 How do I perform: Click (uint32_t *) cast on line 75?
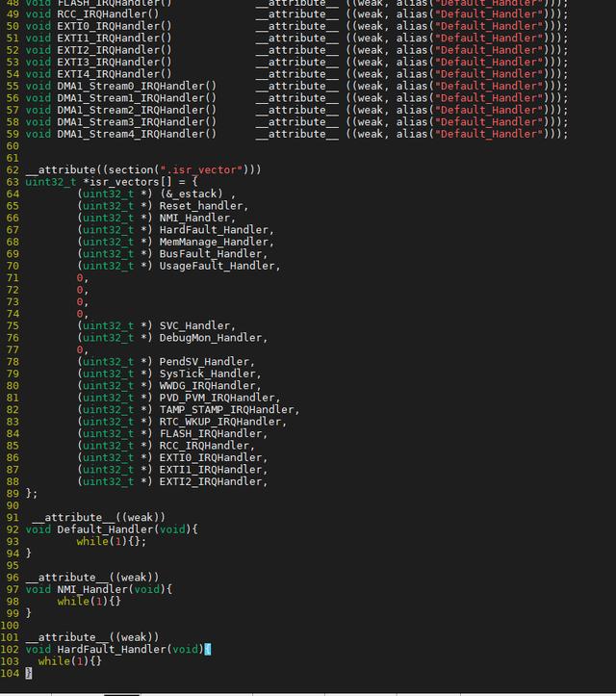click(115, 325)
